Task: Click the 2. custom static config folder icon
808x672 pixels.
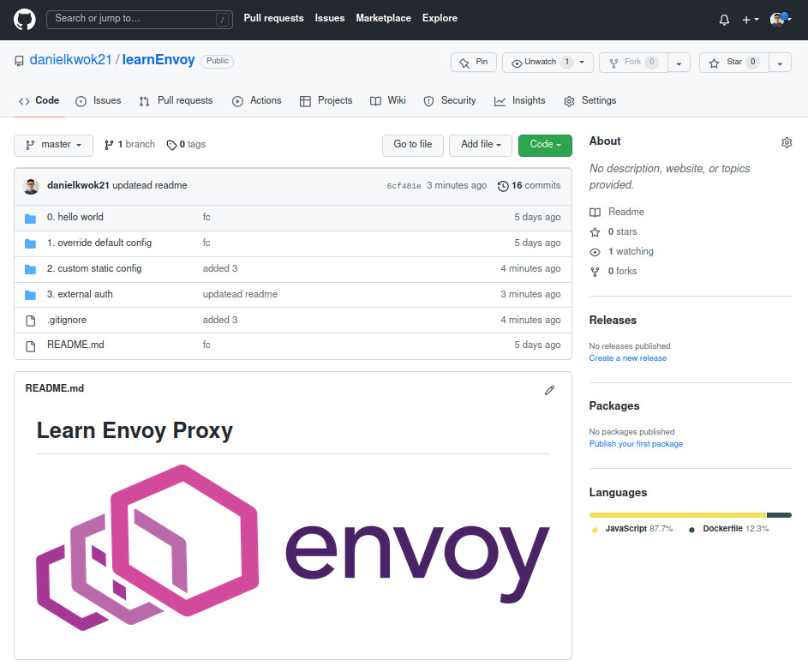Action: pyautogui.click(x=30, y=269)
